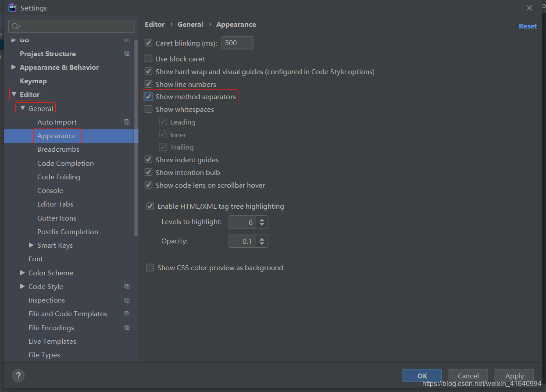546x392 pixels.
Task: Click project-level icon next to File and Code Templates
Action: pos(127,314)
